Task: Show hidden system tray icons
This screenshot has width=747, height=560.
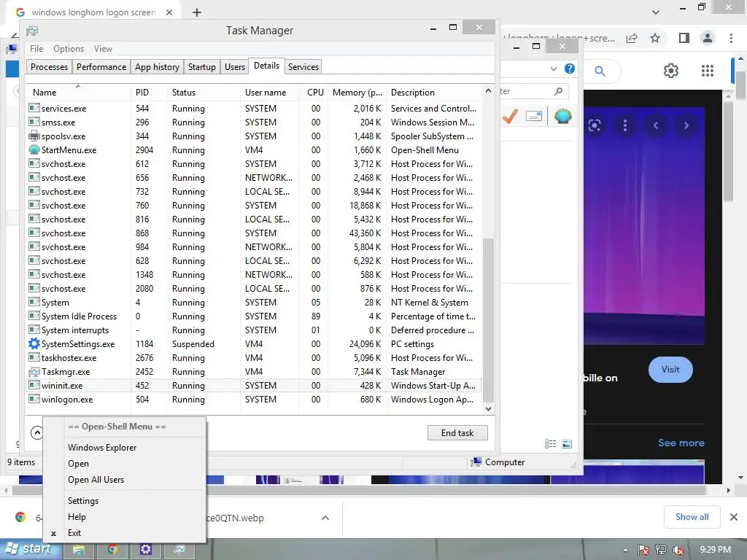Action: pyautogui.click(x=625, y=550)
